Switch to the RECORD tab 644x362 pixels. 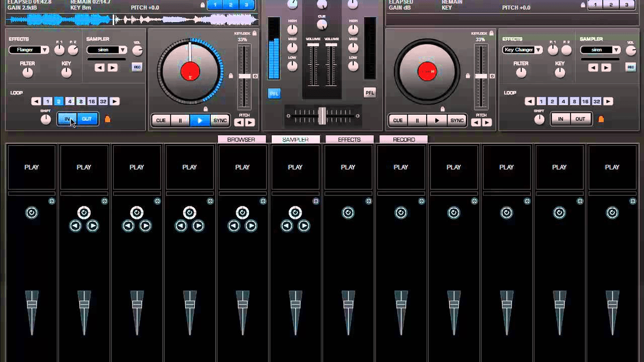[x=404, y=139]
